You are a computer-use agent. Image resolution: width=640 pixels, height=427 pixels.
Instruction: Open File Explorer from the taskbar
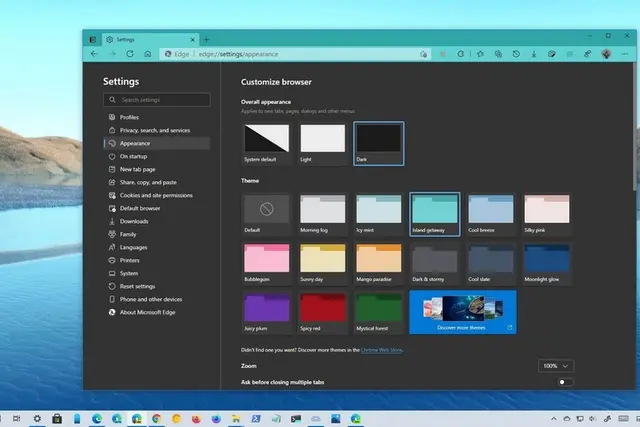pos(236,418)
